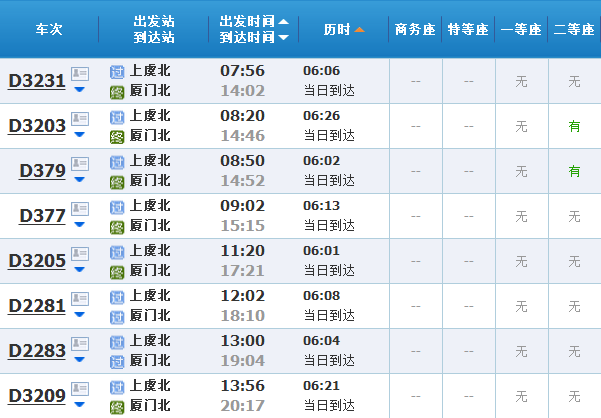Click the 过 icon beside 上虞北 for D379
601x418 pixels.
[117, 162]
